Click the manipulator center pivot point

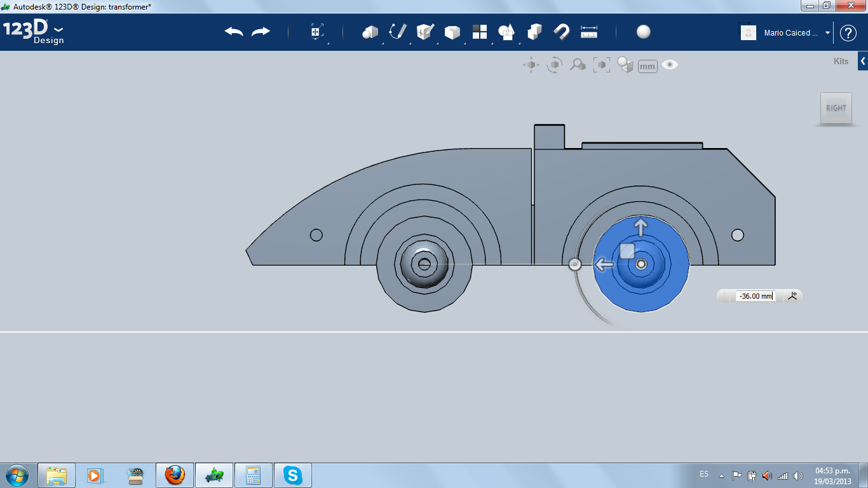pos(641,264)
